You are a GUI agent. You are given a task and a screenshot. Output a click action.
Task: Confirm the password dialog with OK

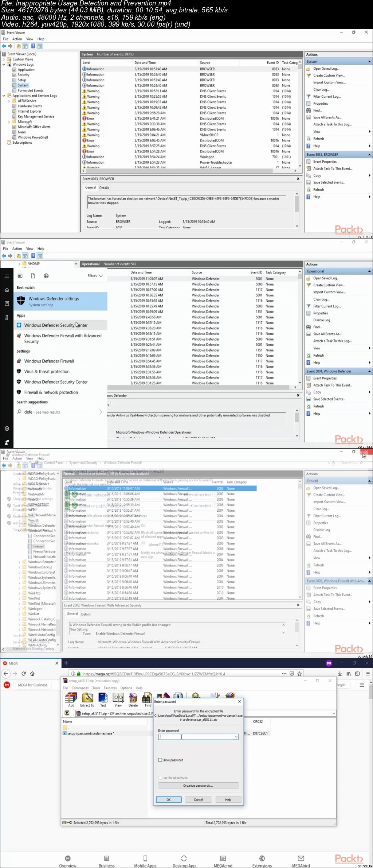(x=169, y=800)
